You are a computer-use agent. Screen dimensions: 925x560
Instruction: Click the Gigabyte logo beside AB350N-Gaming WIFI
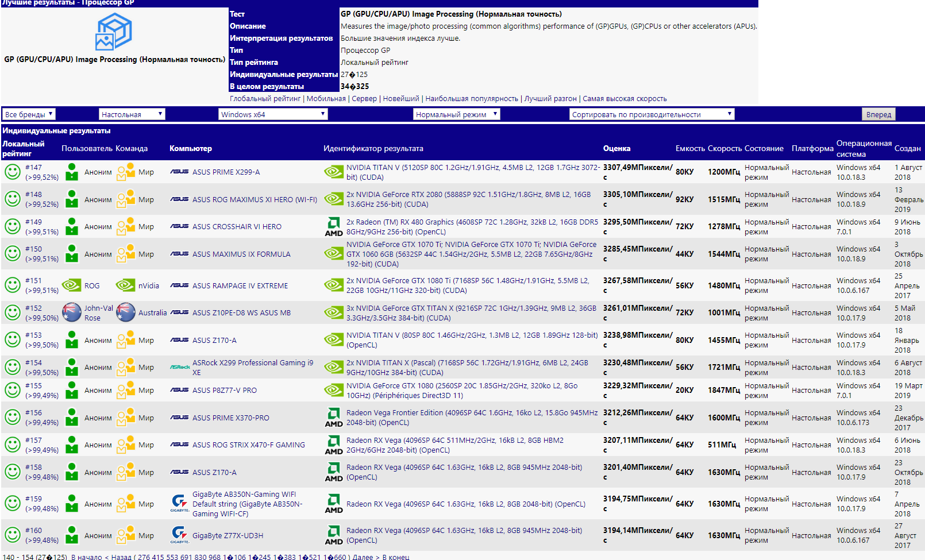[180, 503]
